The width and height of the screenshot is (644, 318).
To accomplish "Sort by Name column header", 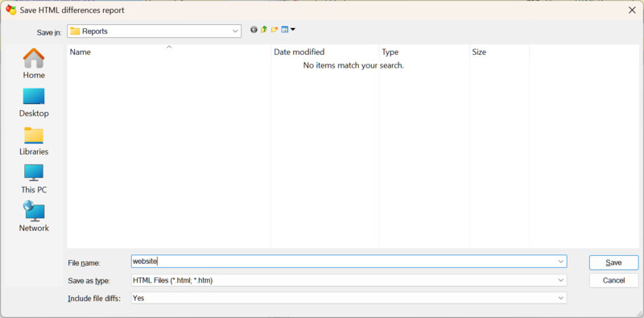I will click(x=169, y=52).
